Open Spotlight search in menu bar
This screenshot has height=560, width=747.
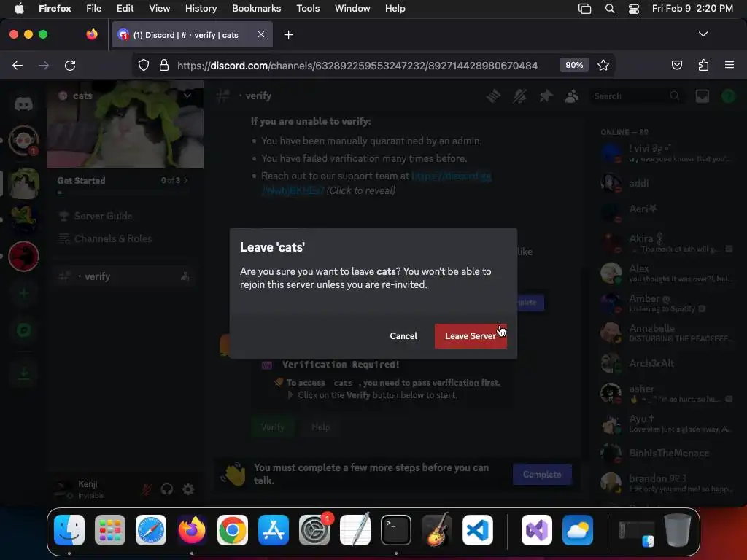pos(610,9)
